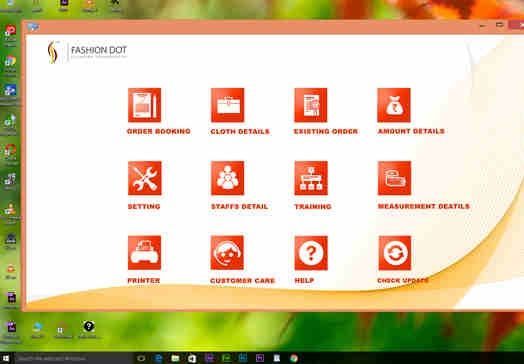Image resolution: width=524 pixels, height=364 pixels.
Task: Click the AMOUNT DETAILS label
Action: pyautogui.click(x=411, y=131)
